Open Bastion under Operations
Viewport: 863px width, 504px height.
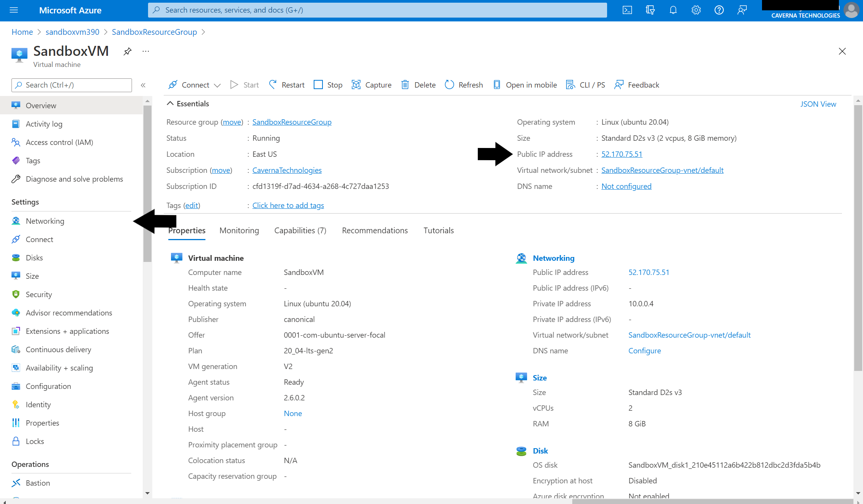38,483
